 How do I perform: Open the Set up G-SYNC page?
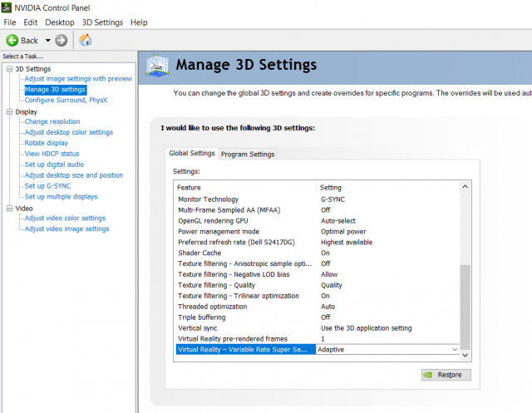coord(47,186)
